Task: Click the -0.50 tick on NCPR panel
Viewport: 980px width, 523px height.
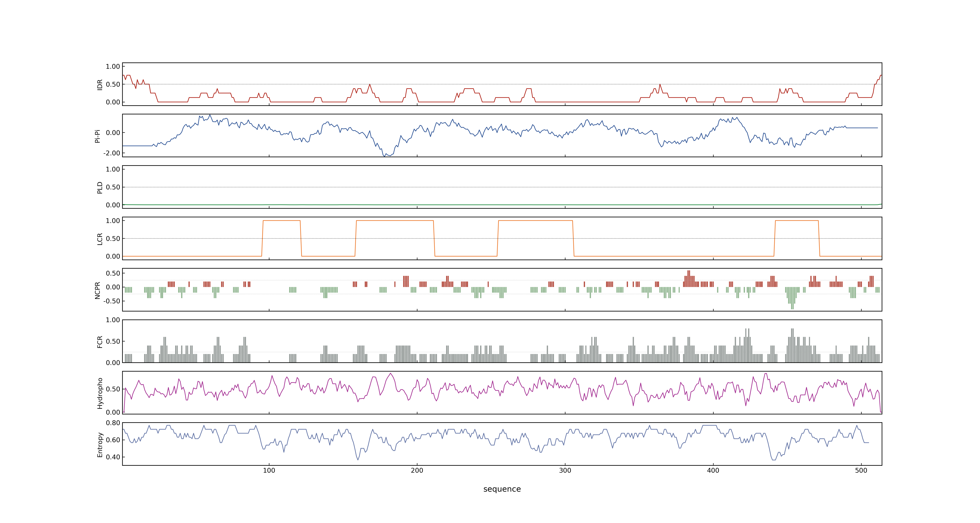Action: (111, 301)
